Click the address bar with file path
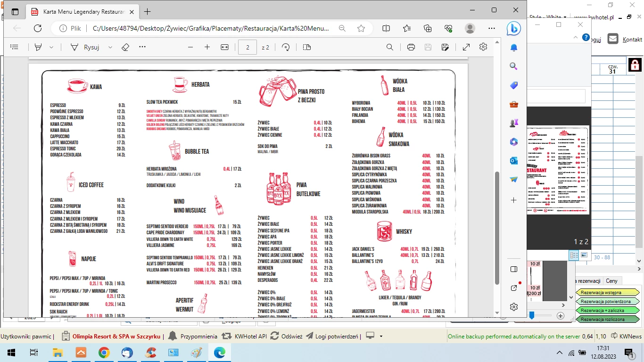 (x=210, y=28)
